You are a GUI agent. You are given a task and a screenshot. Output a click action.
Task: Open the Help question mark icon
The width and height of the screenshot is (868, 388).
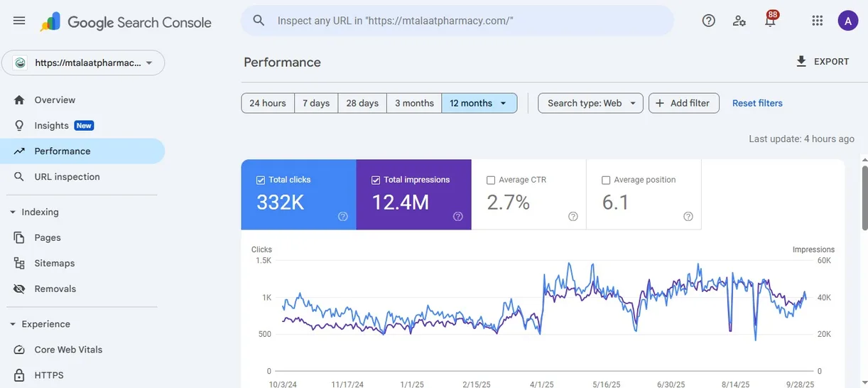point(708,21)
